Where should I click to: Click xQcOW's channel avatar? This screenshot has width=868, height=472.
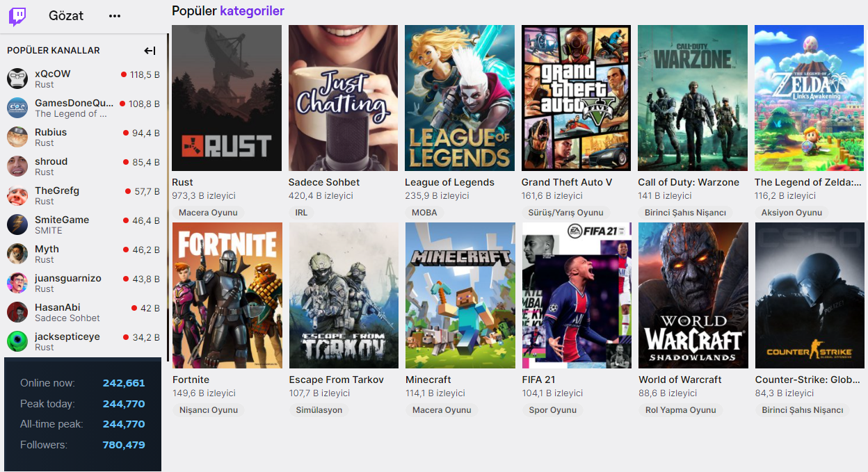pos(17,79)
